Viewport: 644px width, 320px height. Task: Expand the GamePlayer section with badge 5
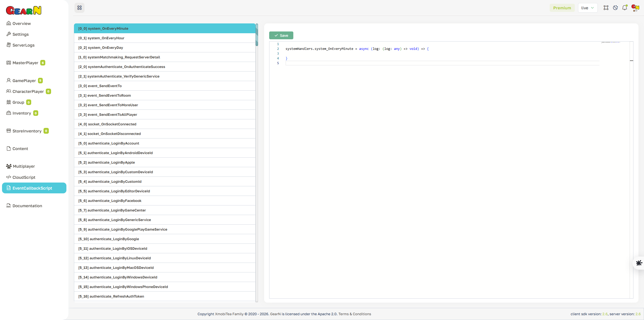[24, 80]
